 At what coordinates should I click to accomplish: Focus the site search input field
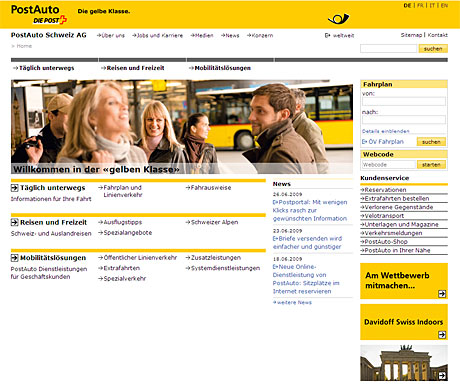[388, 49]
